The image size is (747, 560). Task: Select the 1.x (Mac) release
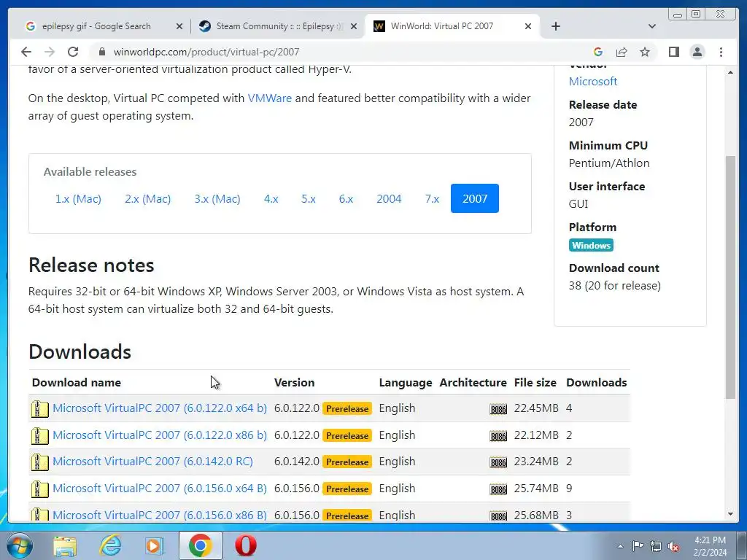pyautogui.click(x=78, y=198)
